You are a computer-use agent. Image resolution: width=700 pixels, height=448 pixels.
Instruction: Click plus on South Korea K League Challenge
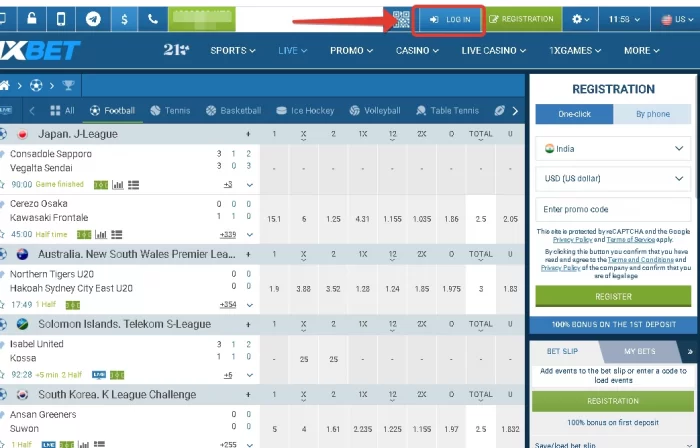(248, 394)
